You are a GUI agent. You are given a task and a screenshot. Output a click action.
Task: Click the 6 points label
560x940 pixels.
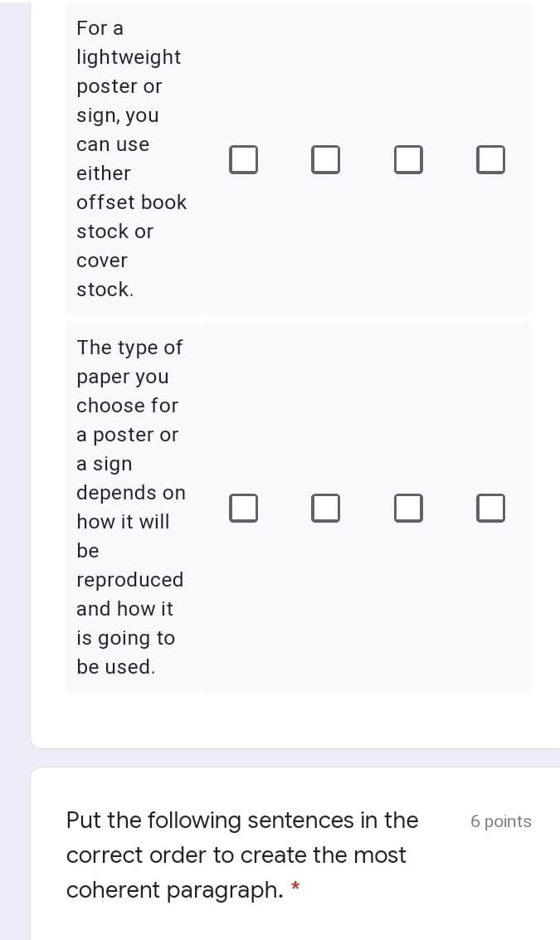click(500, 821)
